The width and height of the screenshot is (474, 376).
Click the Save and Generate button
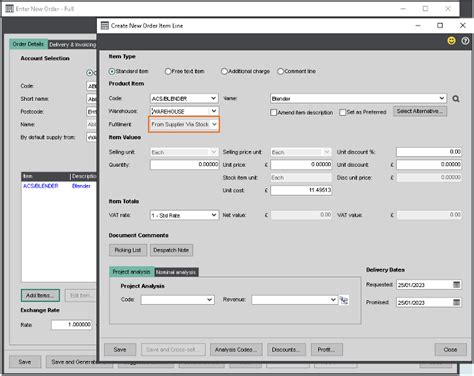pyautogui.click(x=72, y=362)
